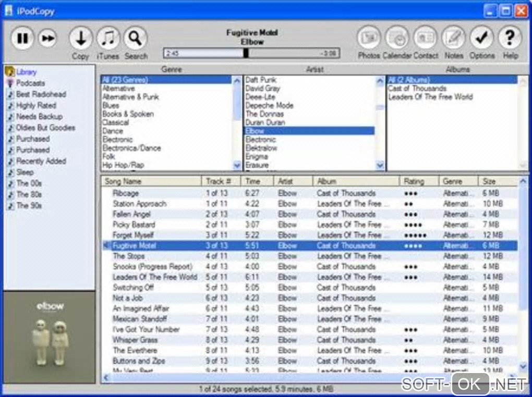Select the song Switching Off

309,288
